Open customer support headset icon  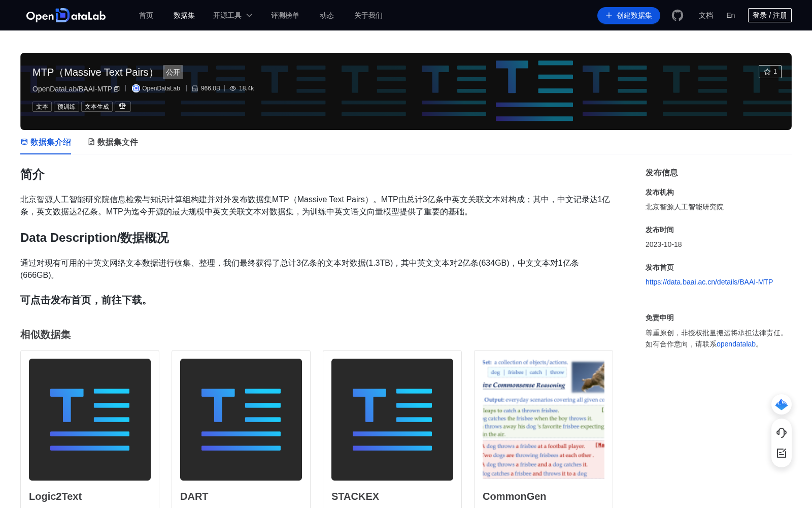[x=782, y=433]
